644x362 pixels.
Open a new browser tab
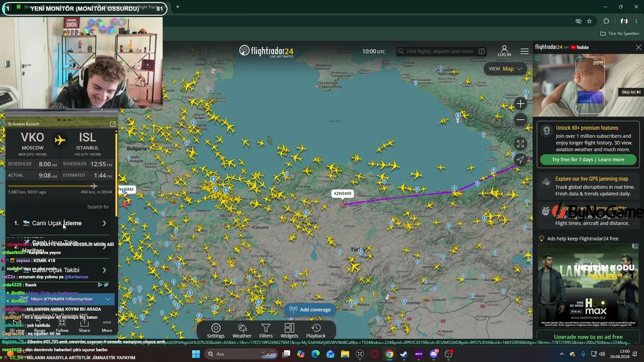pos(178,7)
